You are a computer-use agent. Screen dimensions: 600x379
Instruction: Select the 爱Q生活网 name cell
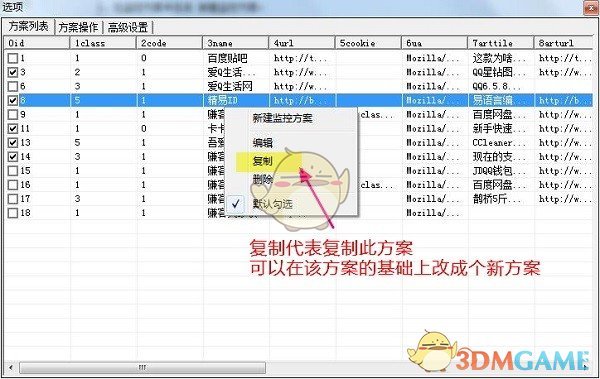point(230,86)
